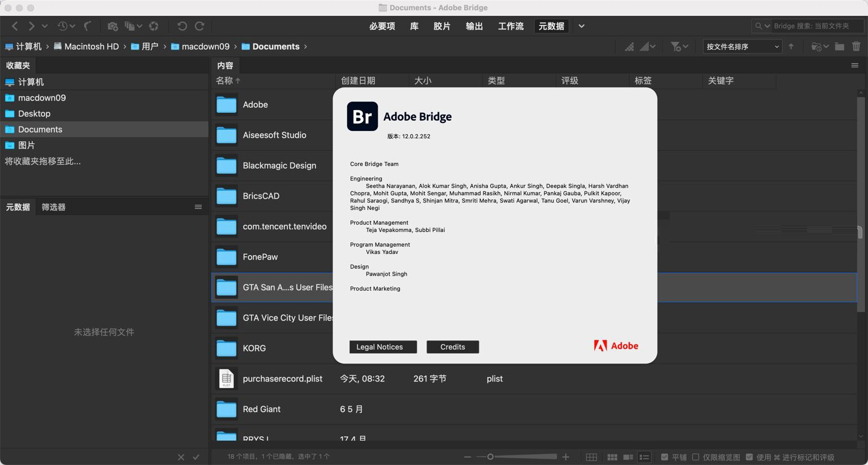Screen dimensions: 868x465
Task: Increase thumbnail size with plus
Action: pos(566,457)
